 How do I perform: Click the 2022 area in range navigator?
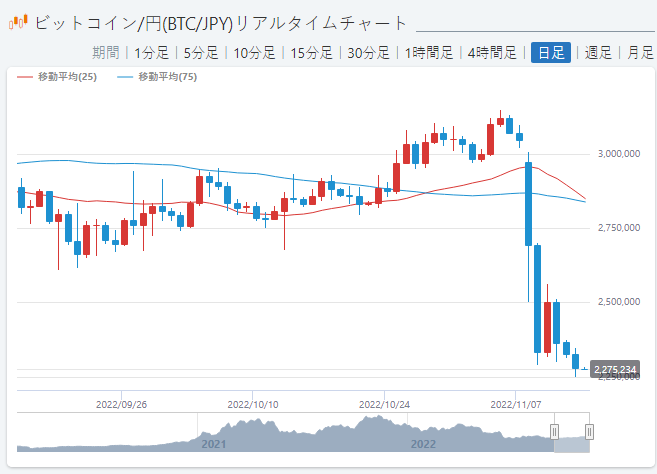[x=423, y=444]
